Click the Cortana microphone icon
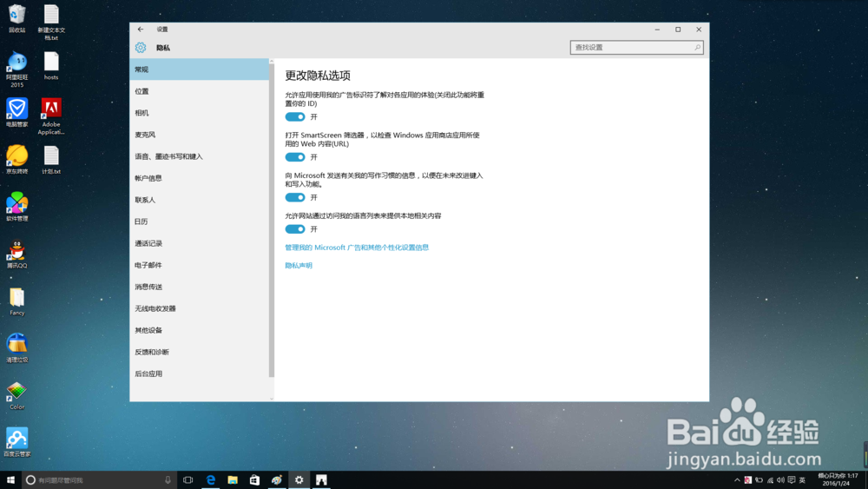 click(168, 480)
